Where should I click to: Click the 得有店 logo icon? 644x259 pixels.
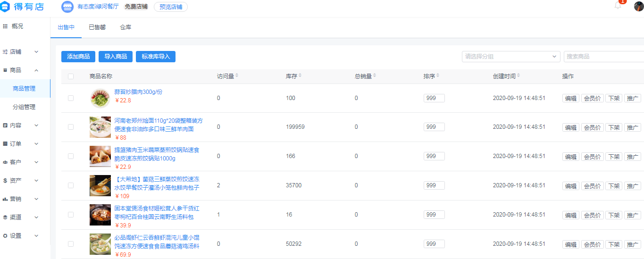[x=6, y=7]
